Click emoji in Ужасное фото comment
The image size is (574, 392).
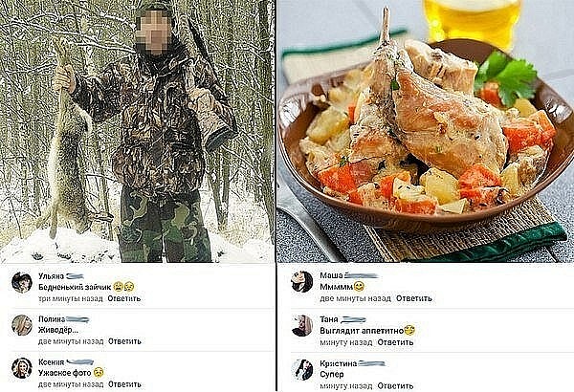pyautogui.click(x=99, y=373)
